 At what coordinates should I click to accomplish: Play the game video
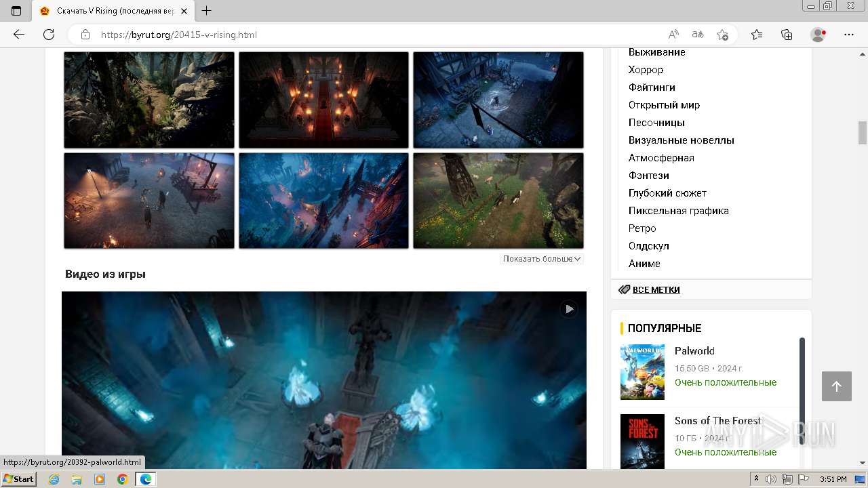[x=569, y=309]
